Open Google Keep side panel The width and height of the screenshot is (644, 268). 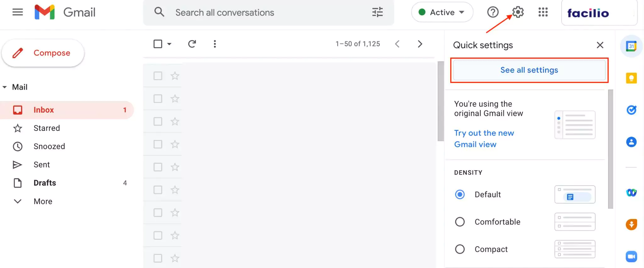(x=631, y=78)
